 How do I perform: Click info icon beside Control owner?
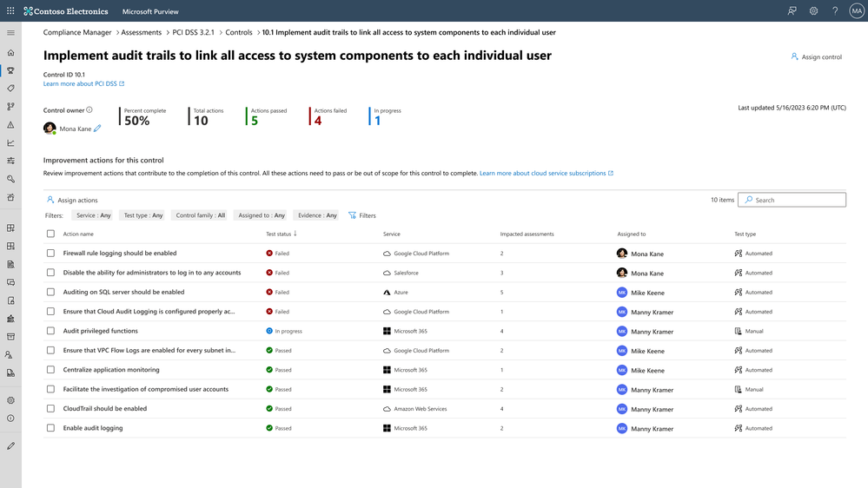[89, 109]
